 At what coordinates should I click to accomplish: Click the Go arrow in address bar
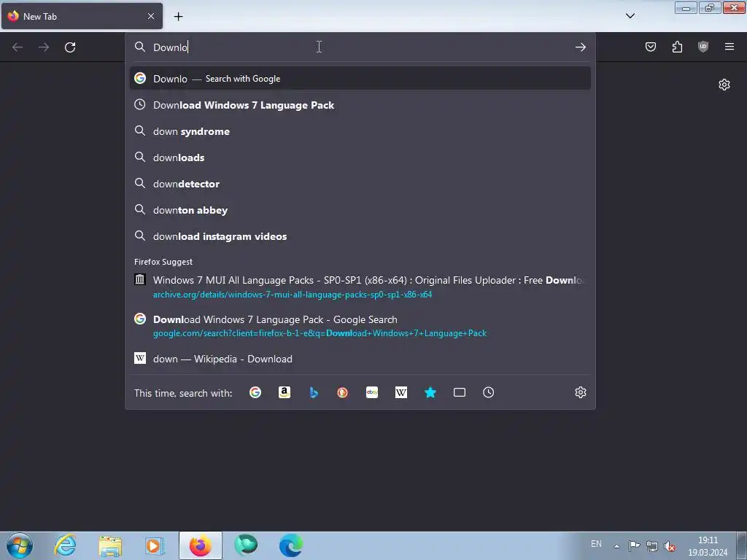(x=580, y=47)
